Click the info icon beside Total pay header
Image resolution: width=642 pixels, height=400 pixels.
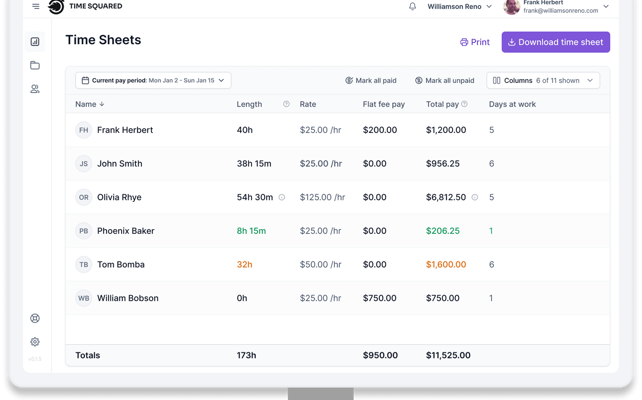coord(464,104)
